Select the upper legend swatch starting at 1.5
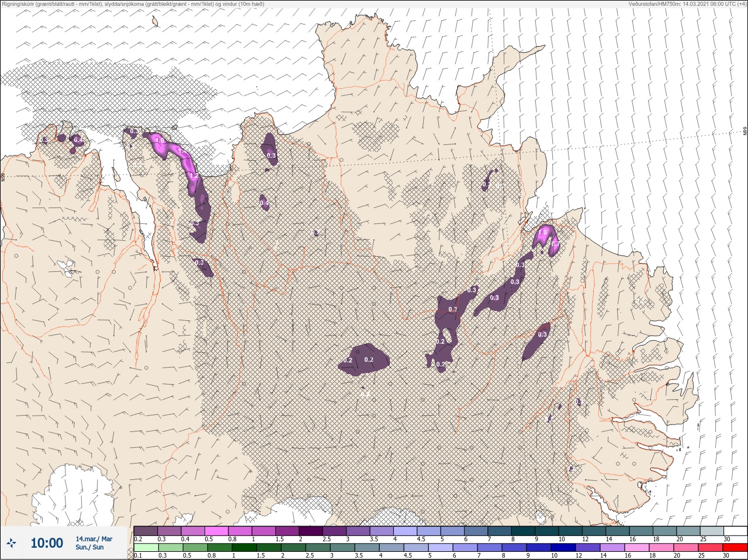748x560 pixels. (287, 531)
